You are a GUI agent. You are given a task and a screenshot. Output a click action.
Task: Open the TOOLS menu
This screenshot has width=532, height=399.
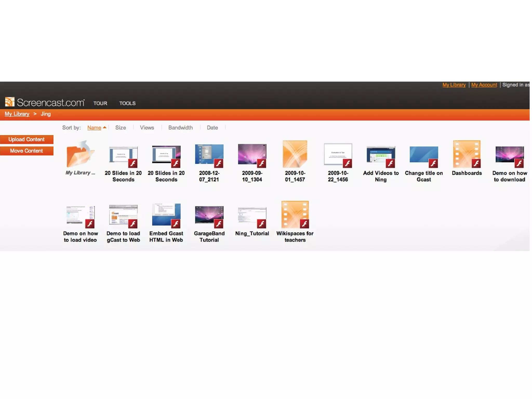tap(127, 103)
